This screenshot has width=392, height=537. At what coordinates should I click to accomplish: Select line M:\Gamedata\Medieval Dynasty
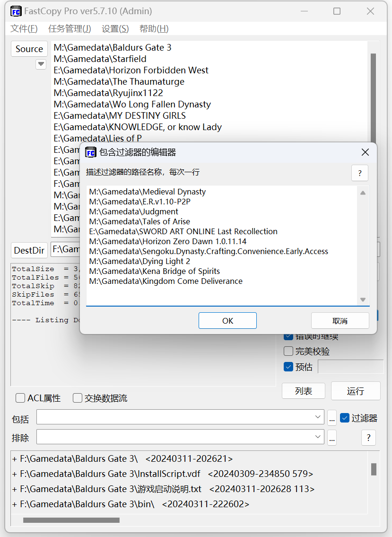click(x=147, y=192)
